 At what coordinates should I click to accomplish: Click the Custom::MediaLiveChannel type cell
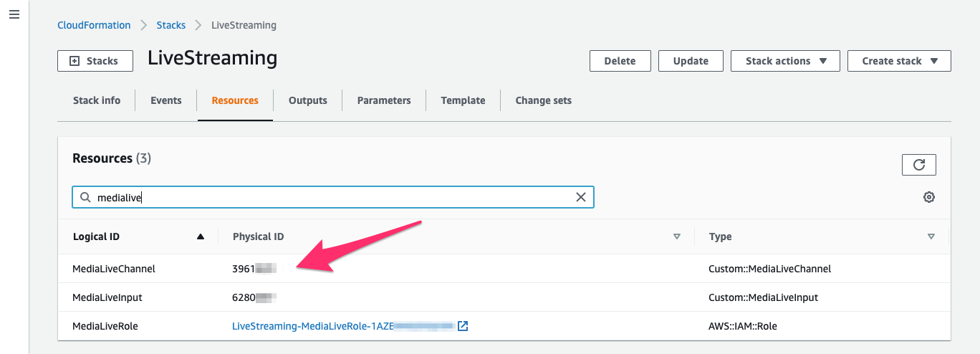[770, 269]
